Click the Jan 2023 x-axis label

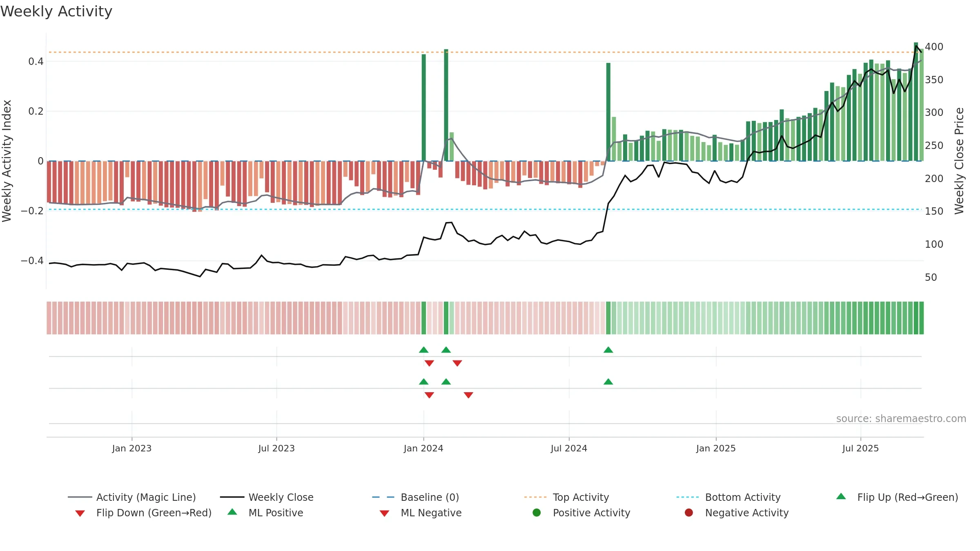(132, 448)
